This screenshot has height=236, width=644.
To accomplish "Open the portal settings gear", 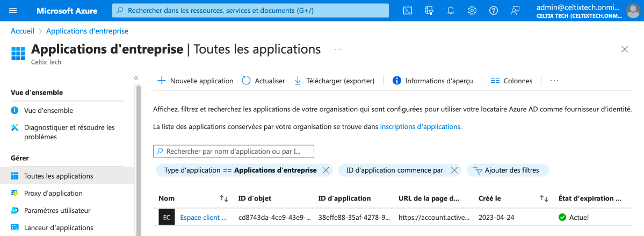I will 472,11.
